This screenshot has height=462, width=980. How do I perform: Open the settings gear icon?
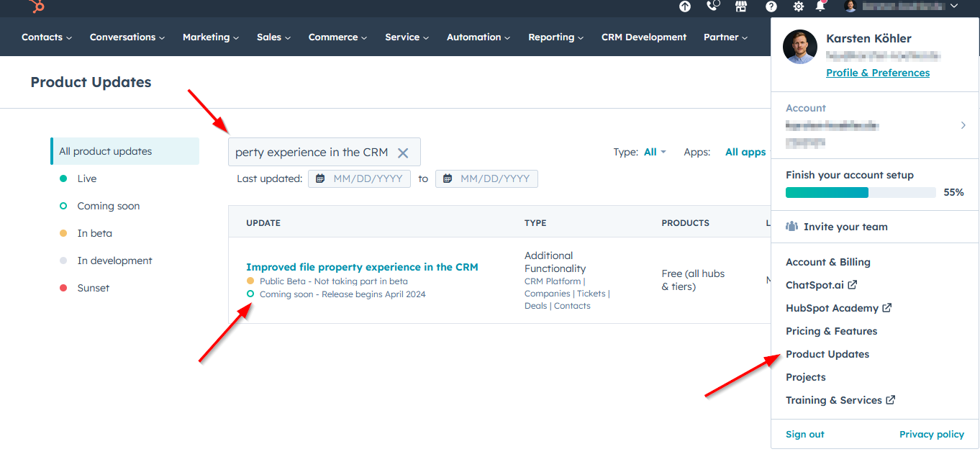[x=798, y=6]
